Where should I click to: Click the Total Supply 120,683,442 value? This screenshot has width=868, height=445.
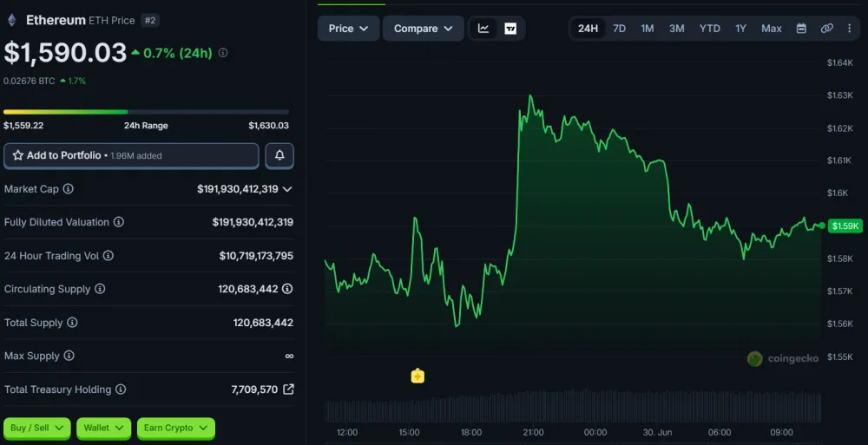[264, 322]
